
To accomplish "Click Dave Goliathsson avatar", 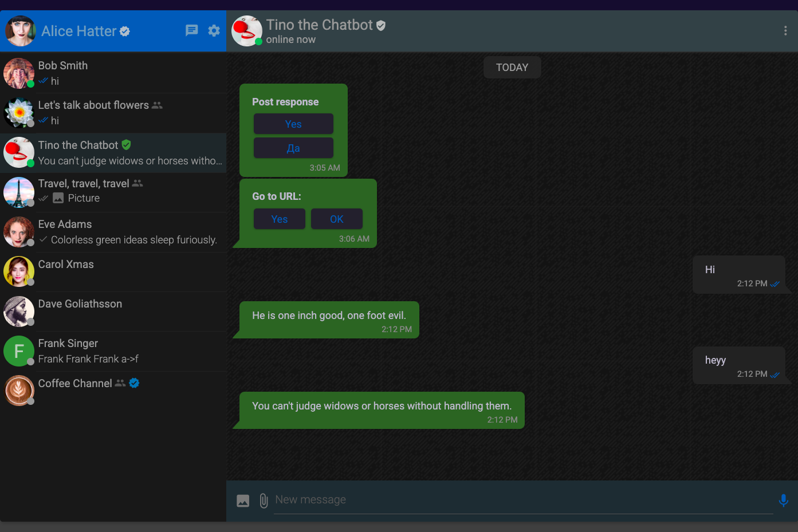I will [19, 312].
